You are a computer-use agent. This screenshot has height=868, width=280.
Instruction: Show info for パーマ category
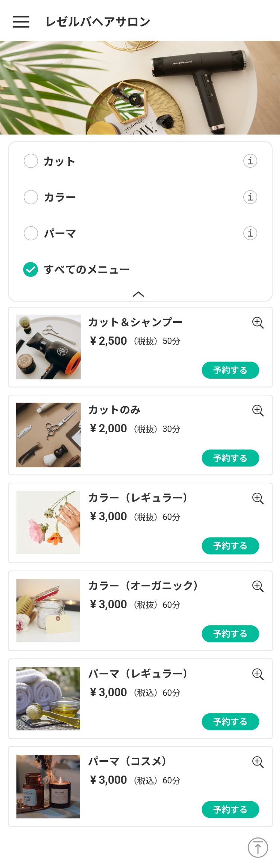pos(250,233)
